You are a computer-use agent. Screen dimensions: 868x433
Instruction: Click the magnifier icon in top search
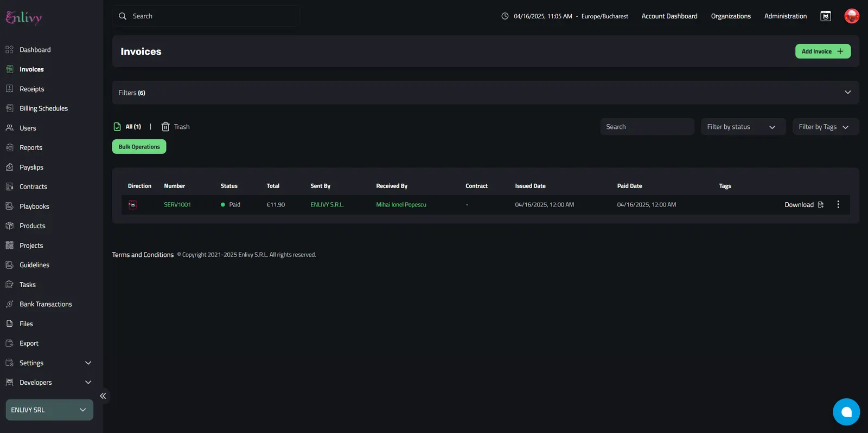[123, 16]
